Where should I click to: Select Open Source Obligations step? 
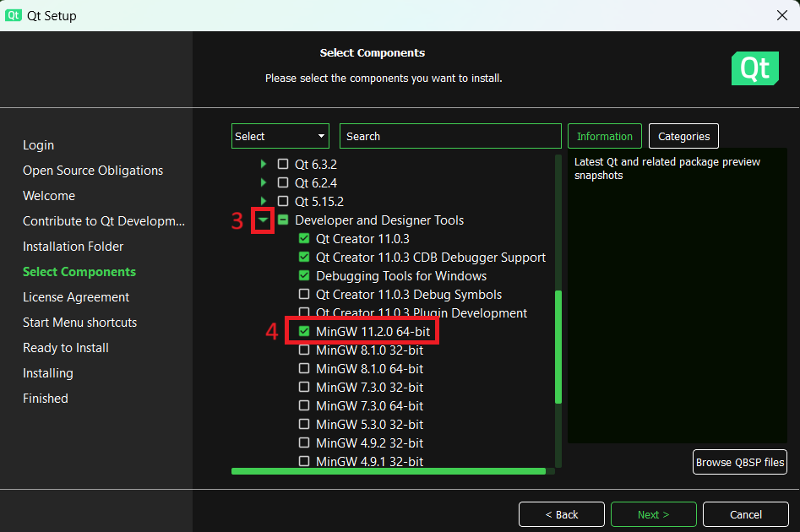93,171
